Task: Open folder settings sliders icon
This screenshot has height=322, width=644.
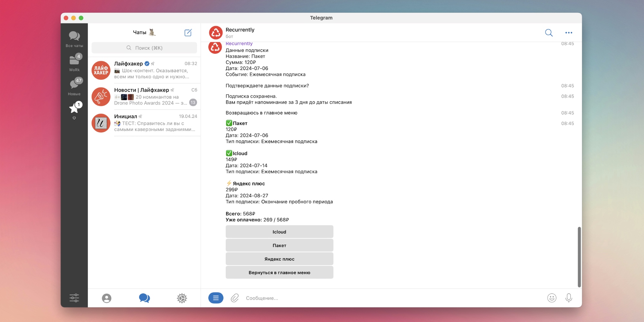Action: (x=74, y=298)
